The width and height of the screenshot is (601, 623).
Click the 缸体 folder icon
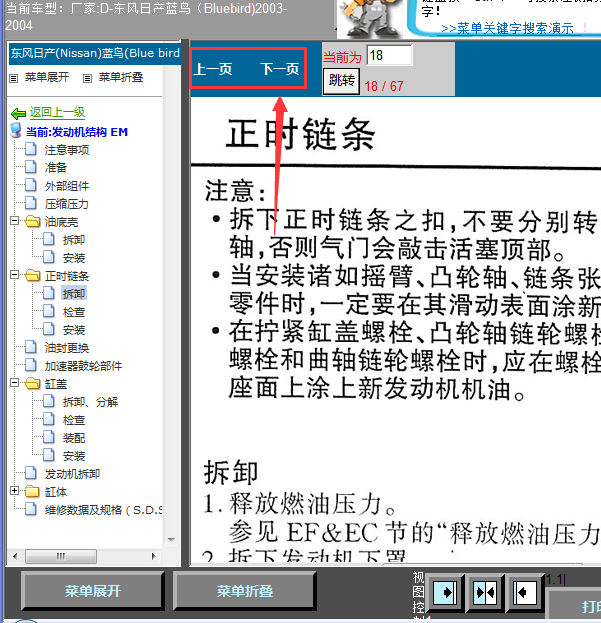[x=33, y=492]
